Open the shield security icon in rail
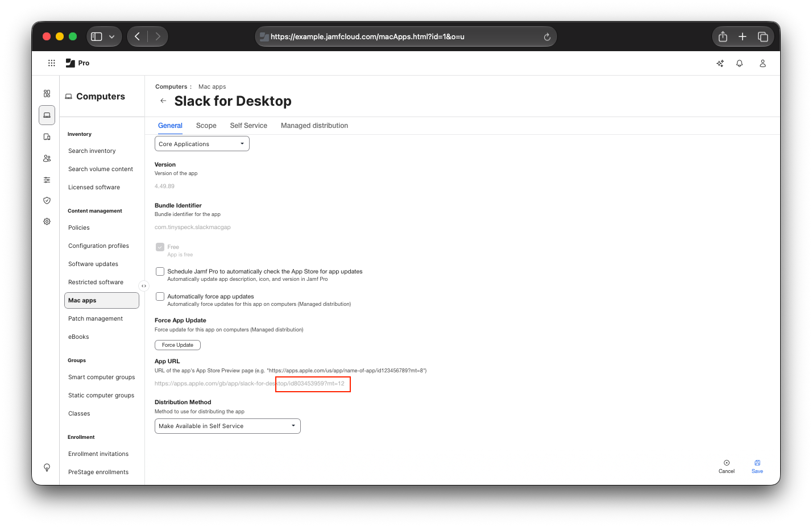The height and width of the screenshot is (527, 812). point(47,200)
